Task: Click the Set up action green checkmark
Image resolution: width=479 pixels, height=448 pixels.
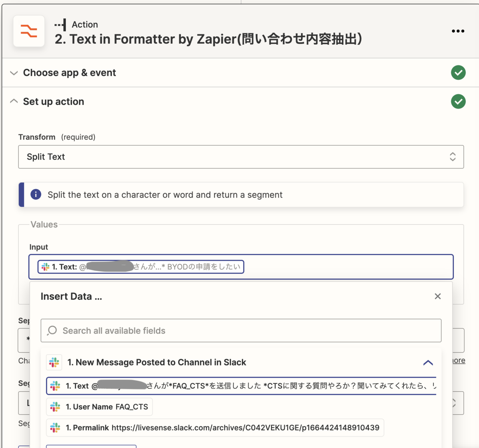Action: (458, 101)
